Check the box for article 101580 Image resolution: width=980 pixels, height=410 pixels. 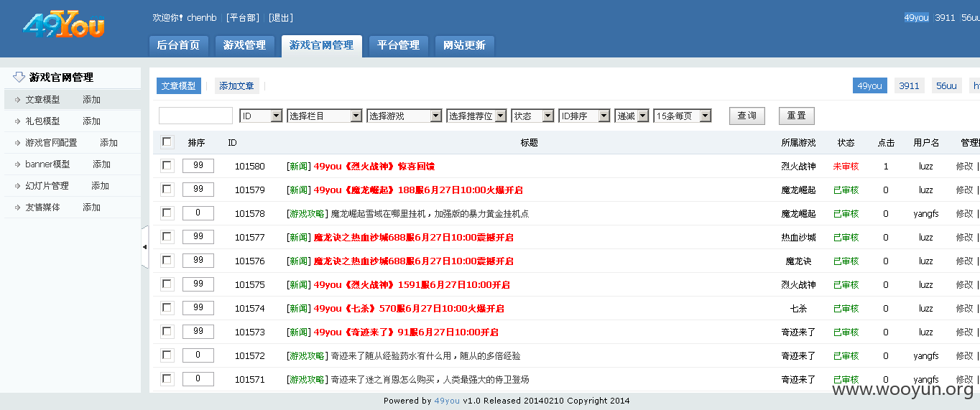167,166
